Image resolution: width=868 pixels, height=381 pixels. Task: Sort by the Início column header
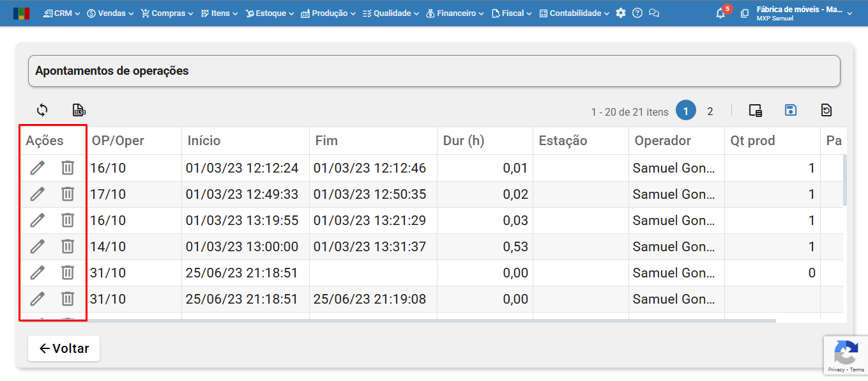click(204, 141)
